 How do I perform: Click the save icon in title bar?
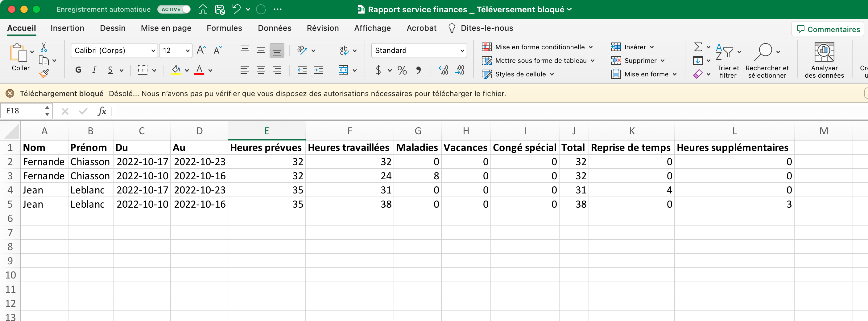(220, 9)
